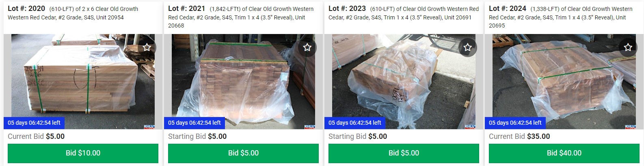The height and width of the screenshot is (166, 644).
Task: Click the Bid $10.00 button
Action: [x=83, y=153]
